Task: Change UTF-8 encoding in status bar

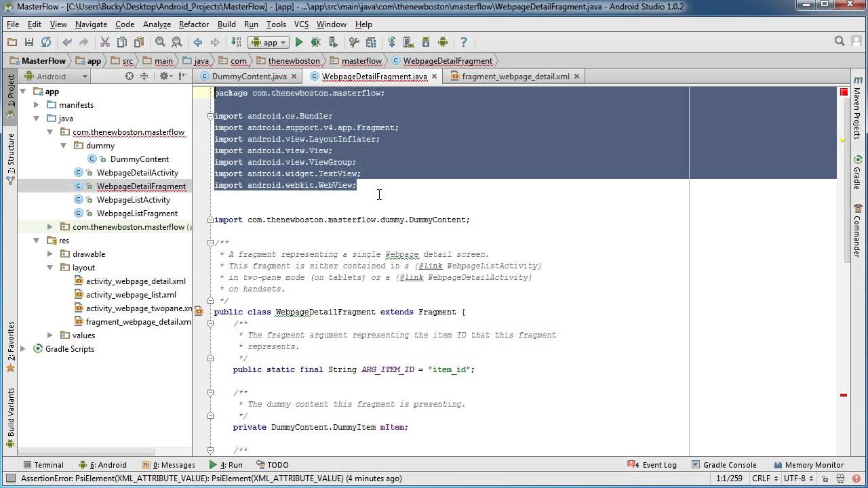Action: [x=799, y=479]
